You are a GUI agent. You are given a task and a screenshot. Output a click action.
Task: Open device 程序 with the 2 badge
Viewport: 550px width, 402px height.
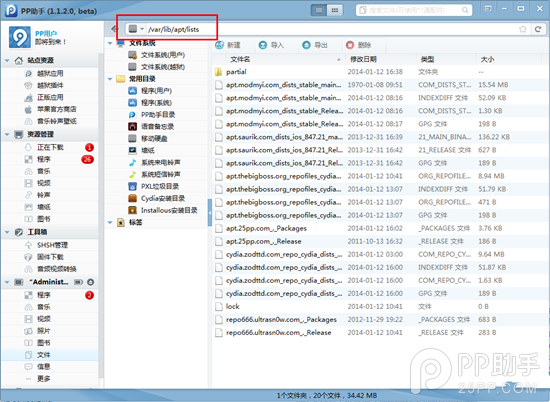(43, 295)
